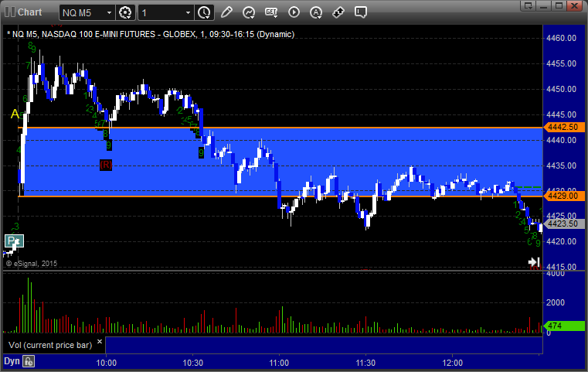Click the 12:00 time axis label
Viewport: 588px width, 372px height.
452,363
